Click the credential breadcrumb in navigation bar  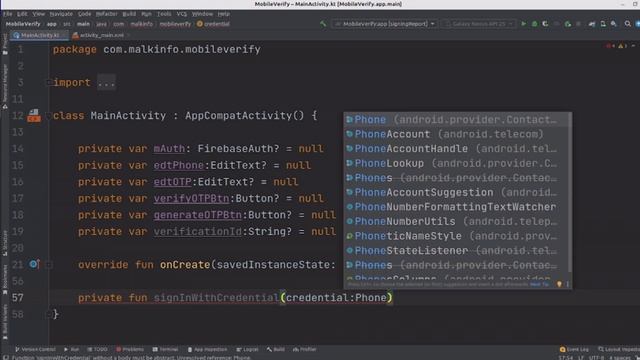(213, 24)
